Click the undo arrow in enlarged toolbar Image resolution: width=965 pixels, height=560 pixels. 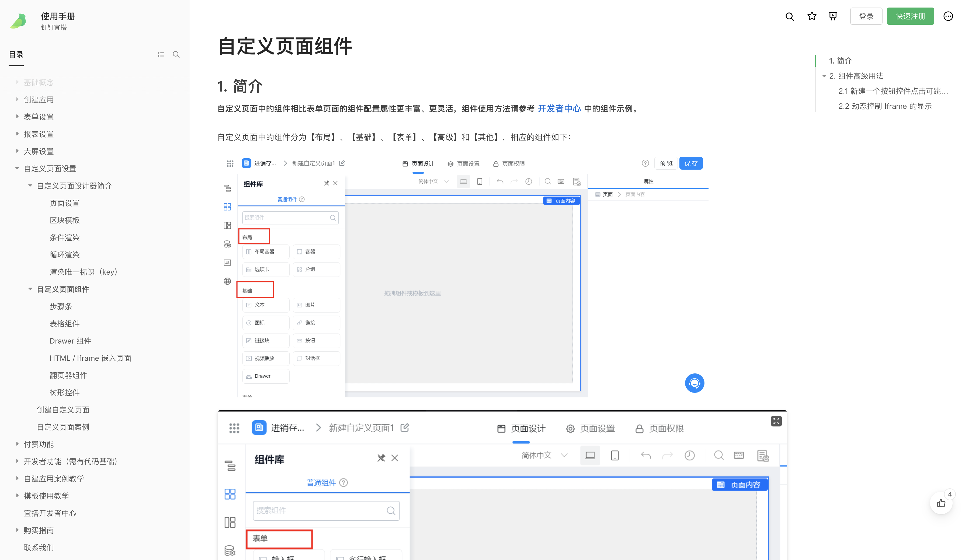point(646,456)
